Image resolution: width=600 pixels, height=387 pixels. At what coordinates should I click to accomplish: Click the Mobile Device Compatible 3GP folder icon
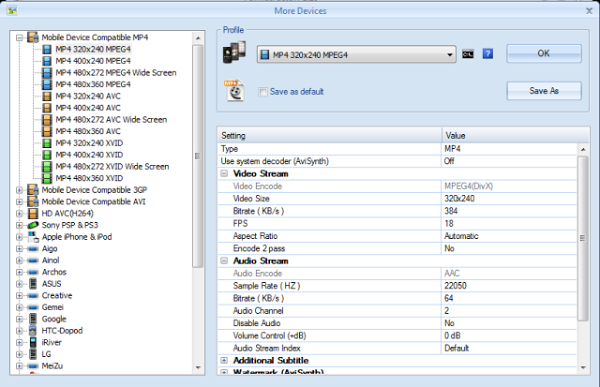(x=33, y=190)
